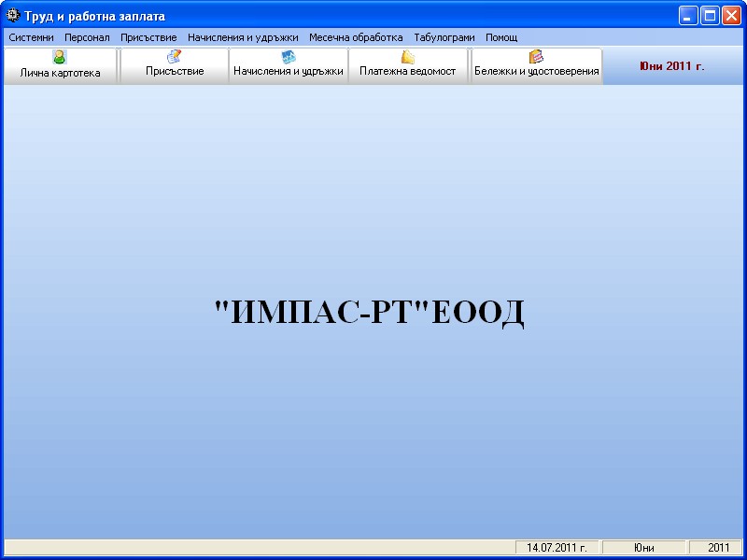Click the 14.07.2011 г. status bar date

557,548
